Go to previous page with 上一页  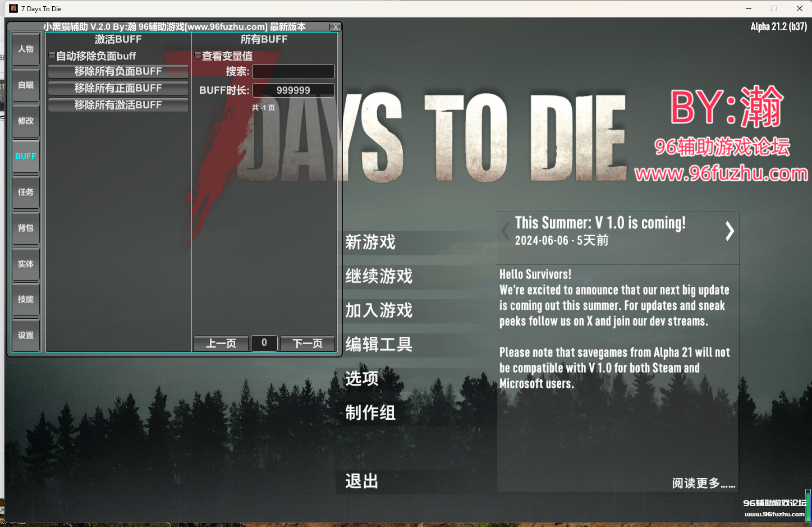coord(221,343)
